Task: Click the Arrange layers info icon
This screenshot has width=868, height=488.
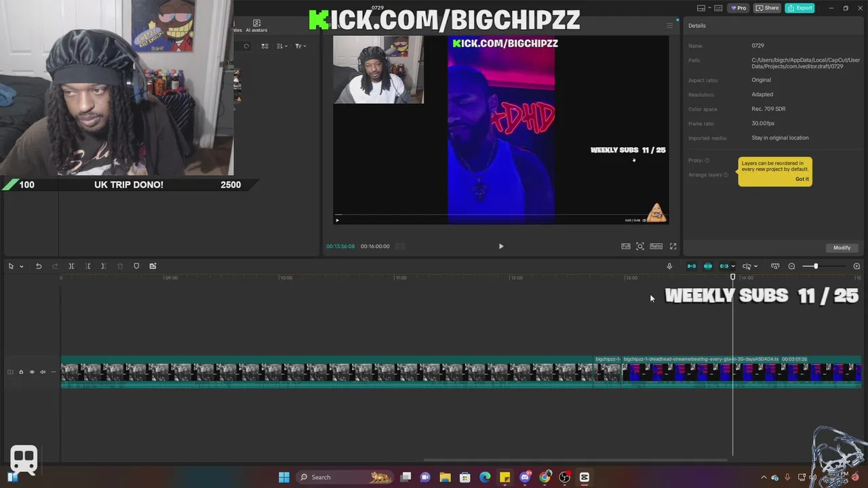Action: click(726, 175)
